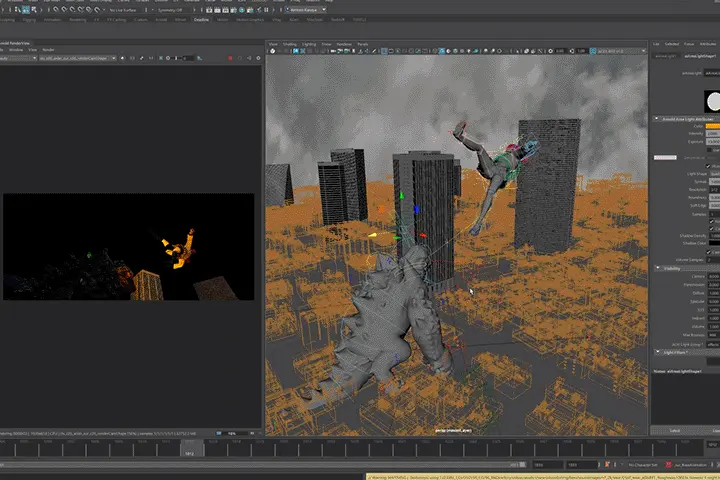Click the light sample preview thumbnail
The image size is (720, 480).
[x=712, y=102]
